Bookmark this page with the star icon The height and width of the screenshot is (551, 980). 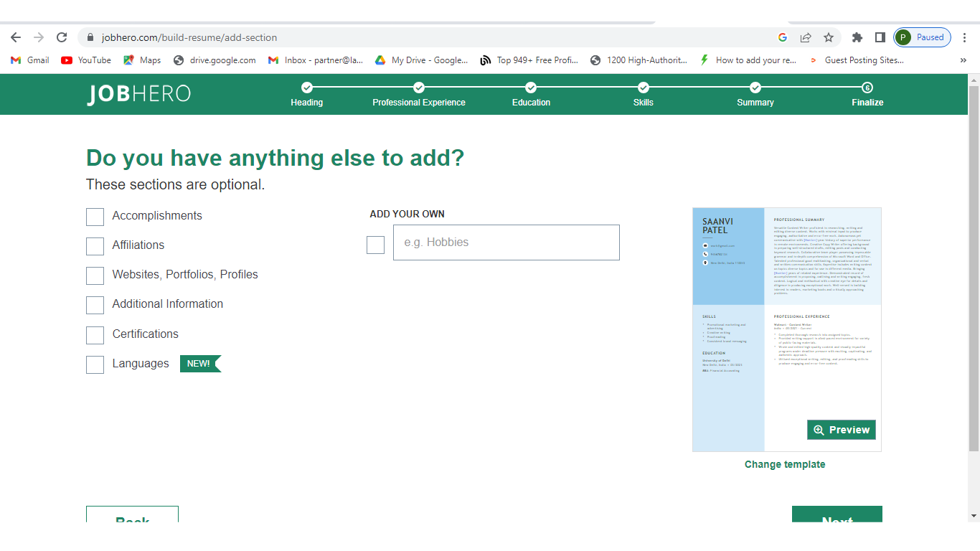pyautogui.click(x=829, y=37)
